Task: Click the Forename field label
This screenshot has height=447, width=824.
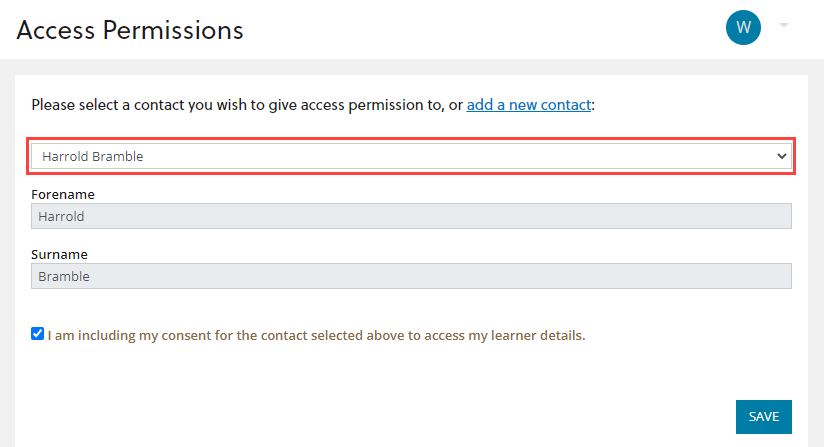Action: [x=63, y=194]
